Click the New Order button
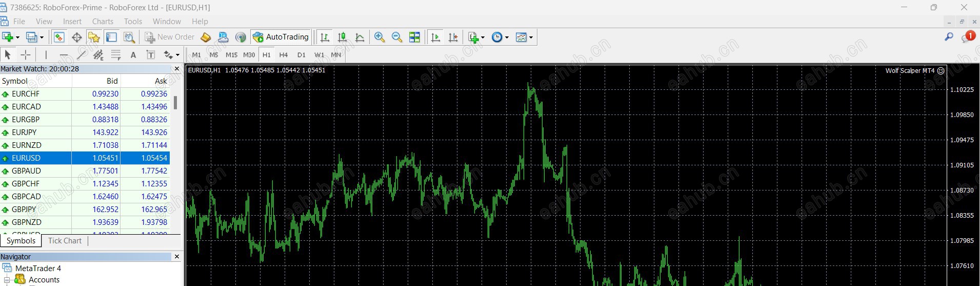Screen dimensions: 980x286 point(170,37)
